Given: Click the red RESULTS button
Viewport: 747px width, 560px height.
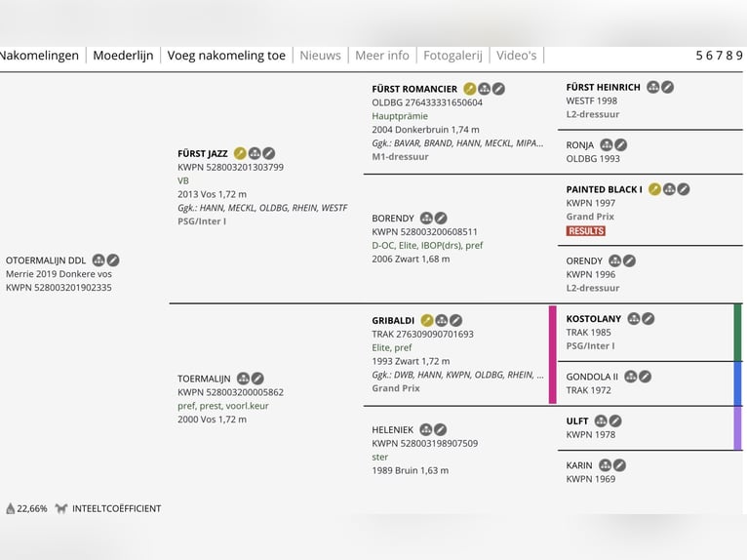Looking at the screenshot, I should click(x=585, y=231).
